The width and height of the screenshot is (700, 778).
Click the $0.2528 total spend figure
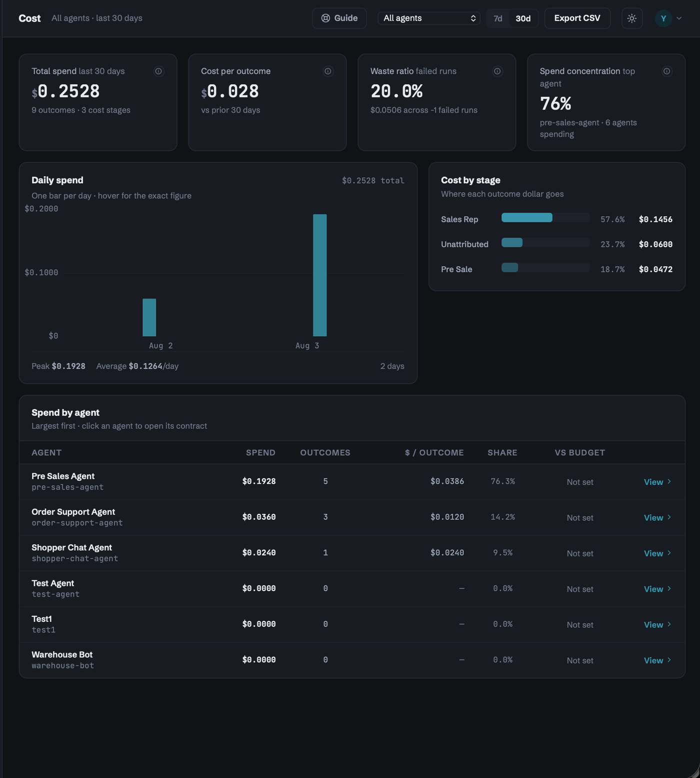(65, 91)
